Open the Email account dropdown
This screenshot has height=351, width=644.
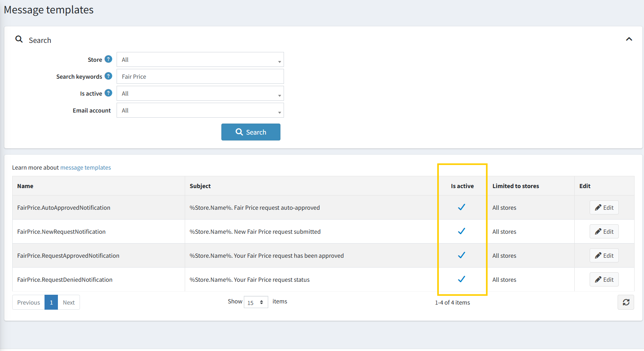point(200,111)
